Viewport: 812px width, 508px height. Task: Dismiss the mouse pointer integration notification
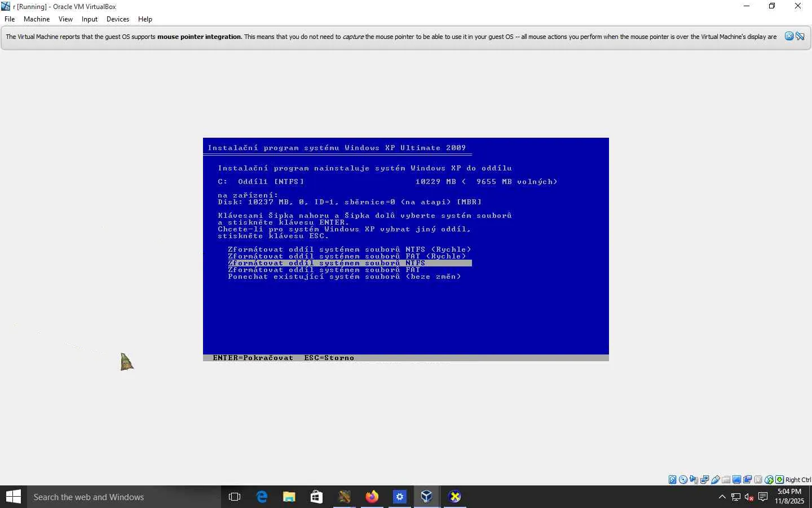pyautogui.click(x=789, y=37)
